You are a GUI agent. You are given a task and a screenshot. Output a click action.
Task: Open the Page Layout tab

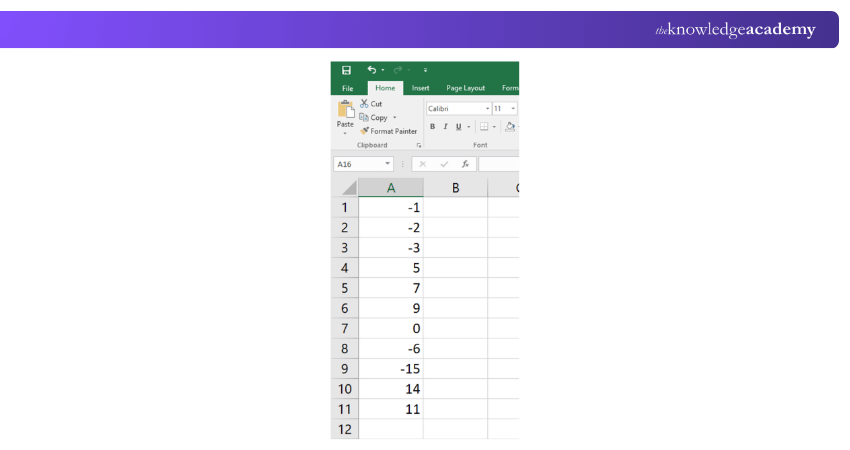click(x=465, y=88)
